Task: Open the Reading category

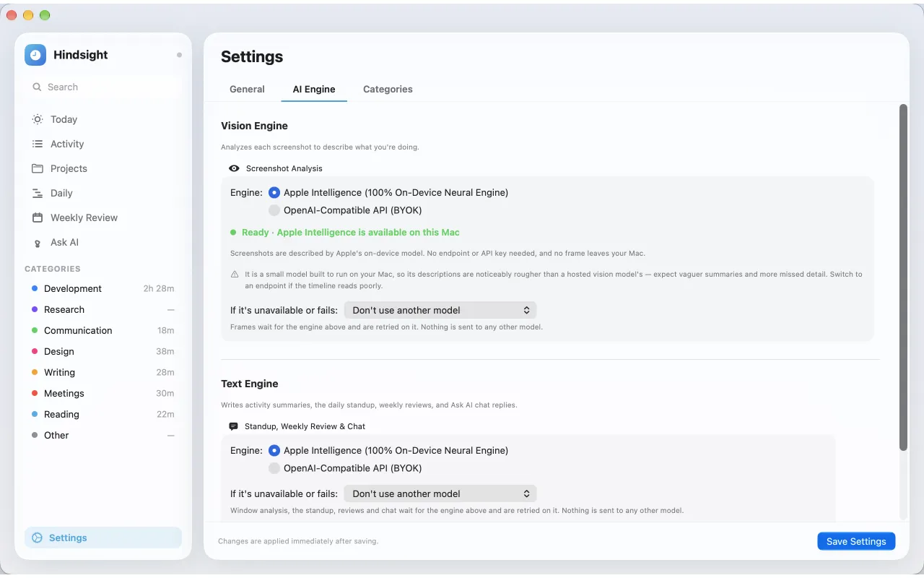Action: tap(103, 414)
